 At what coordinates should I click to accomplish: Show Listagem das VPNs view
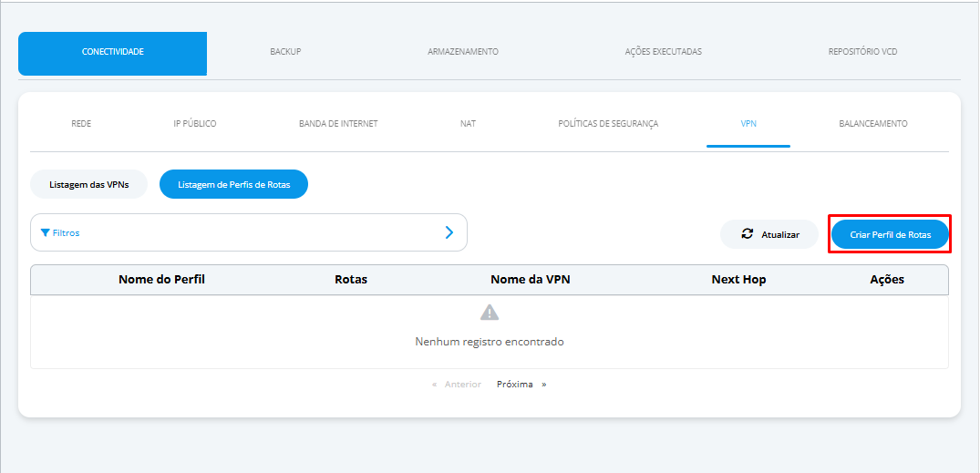(x=88, y=184)
